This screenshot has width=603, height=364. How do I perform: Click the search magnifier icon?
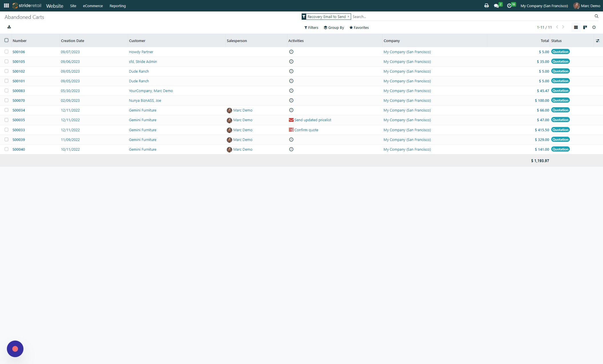pos(596,16)
